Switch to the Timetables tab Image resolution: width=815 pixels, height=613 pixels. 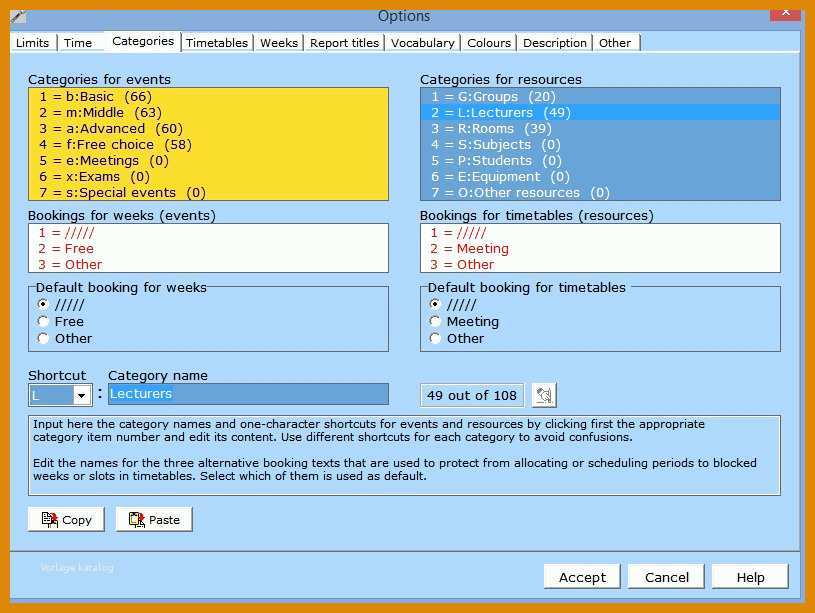(x=217, y=43)
